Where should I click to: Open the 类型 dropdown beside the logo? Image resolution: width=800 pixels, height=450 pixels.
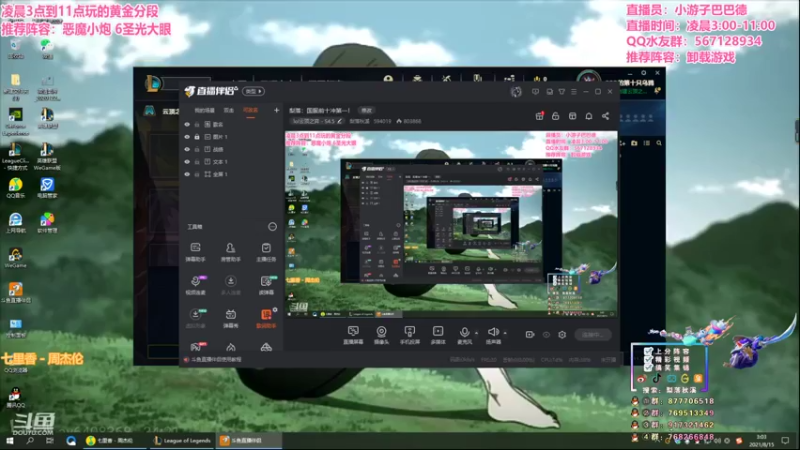click(x=253, y=91)
